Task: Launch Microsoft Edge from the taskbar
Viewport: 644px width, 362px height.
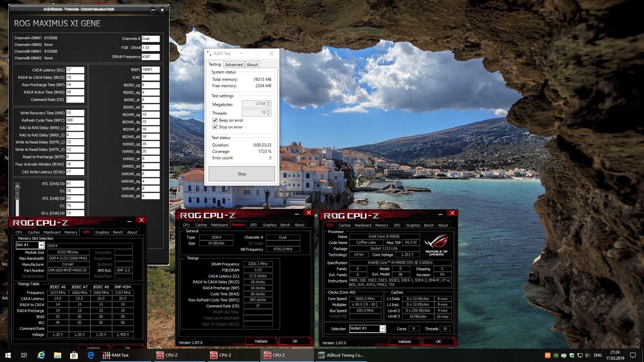Action: click(91, 355)
